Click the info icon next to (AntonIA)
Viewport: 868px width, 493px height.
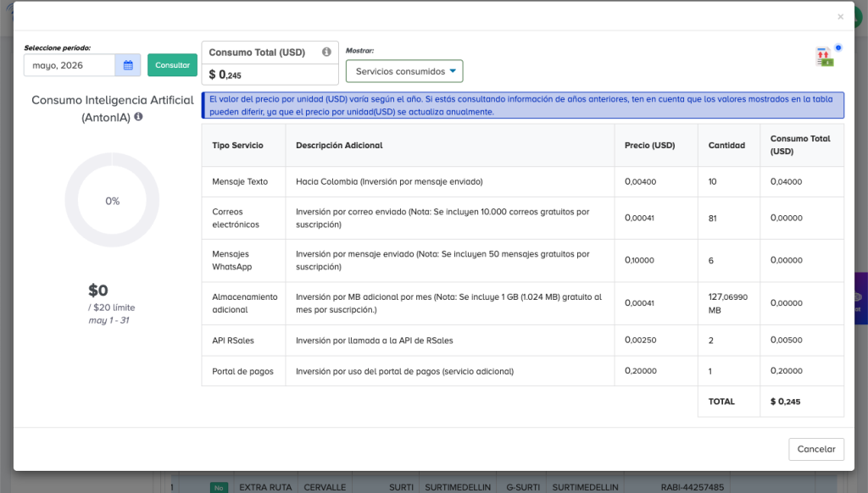(x=138, y=117)
